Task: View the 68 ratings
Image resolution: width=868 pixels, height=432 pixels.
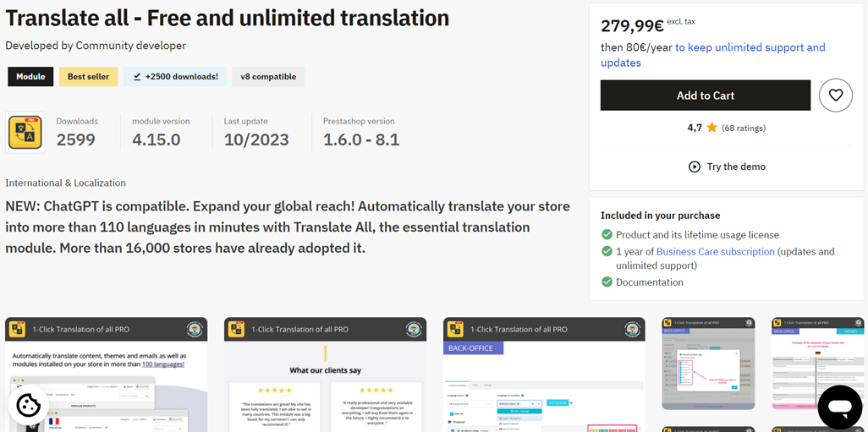Action: 744,128
